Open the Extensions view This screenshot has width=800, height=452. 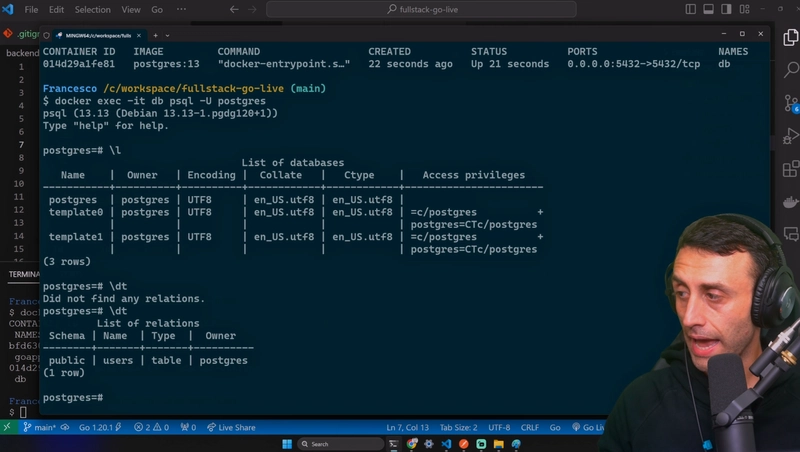[791, 169]
